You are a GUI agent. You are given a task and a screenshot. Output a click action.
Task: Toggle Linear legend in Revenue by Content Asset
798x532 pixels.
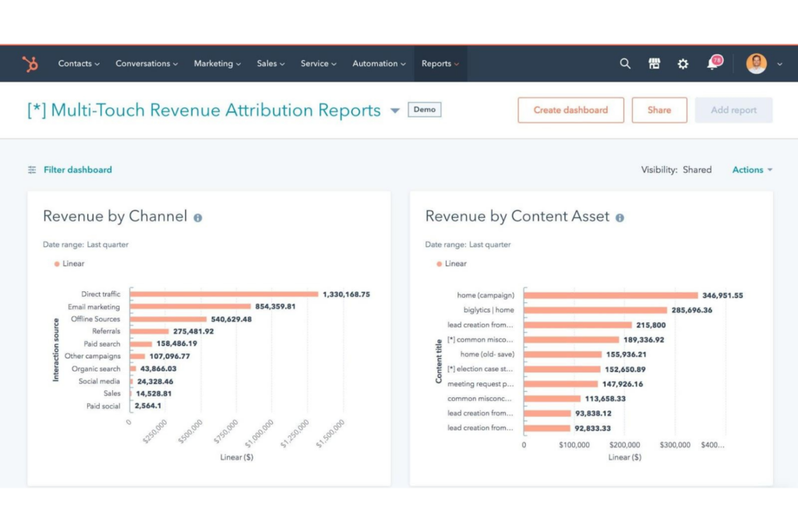click(451, 263)
